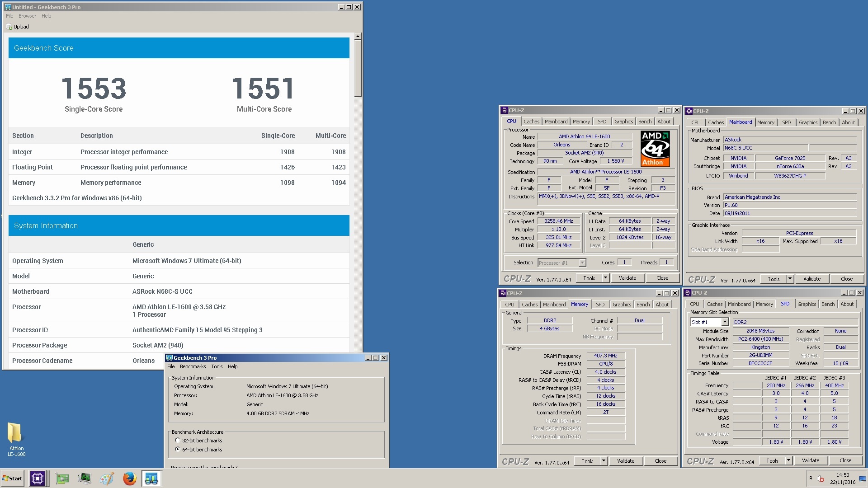Image resolution: width=868 pixels, height=488 pixels.
Task: Click the DRAM Frequency 407.3 MHz value
Action: coord(606,356)
